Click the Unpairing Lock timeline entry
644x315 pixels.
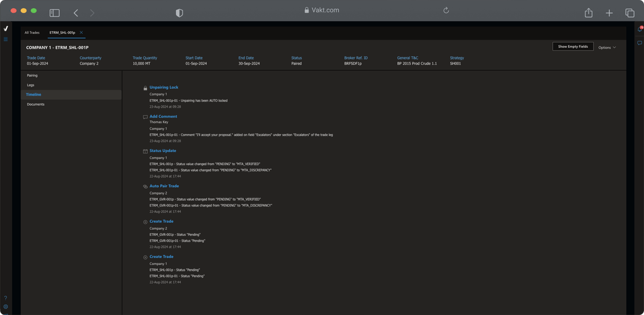[163, 88]
